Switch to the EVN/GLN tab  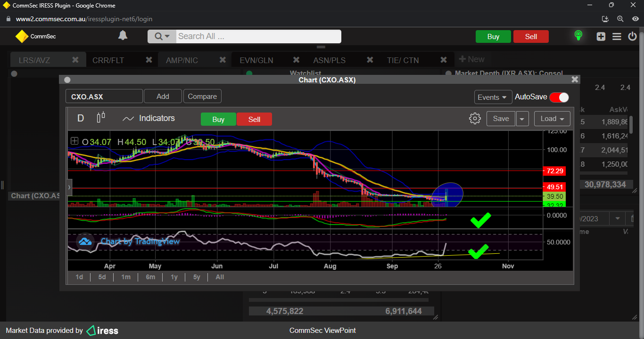(256, 60)
